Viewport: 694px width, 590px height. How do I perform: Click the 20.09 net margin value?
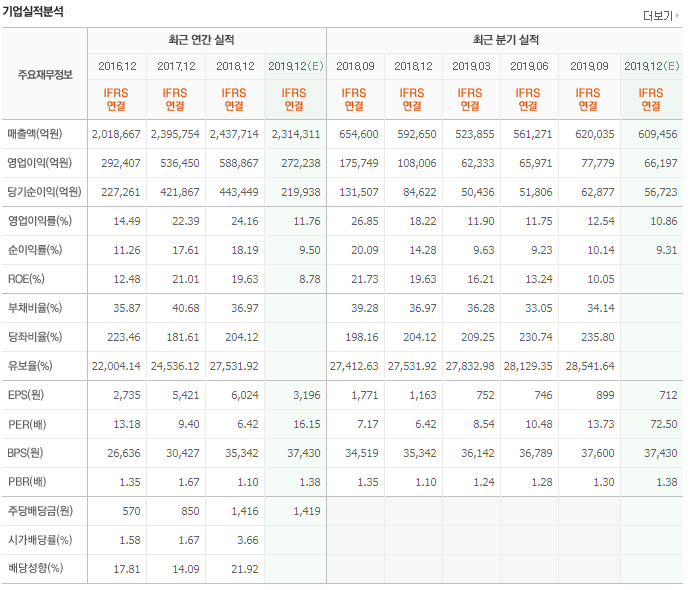(x=365, y=250)
